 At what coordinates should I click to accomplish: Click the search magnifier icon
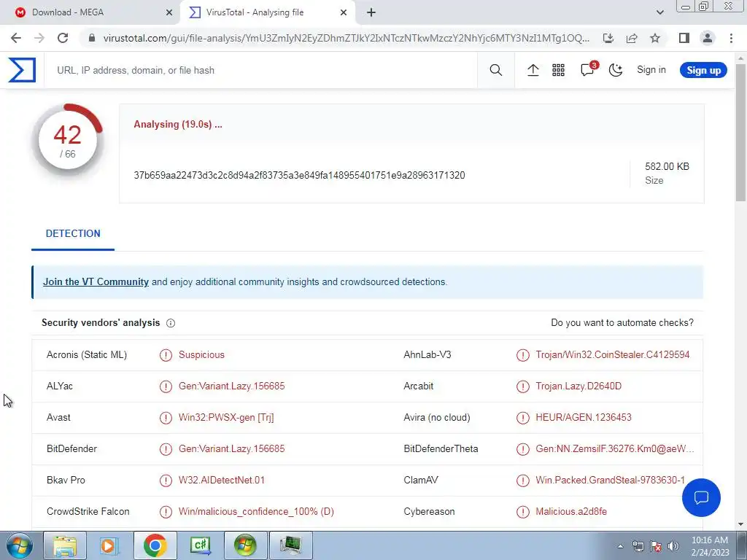point(495,70)
